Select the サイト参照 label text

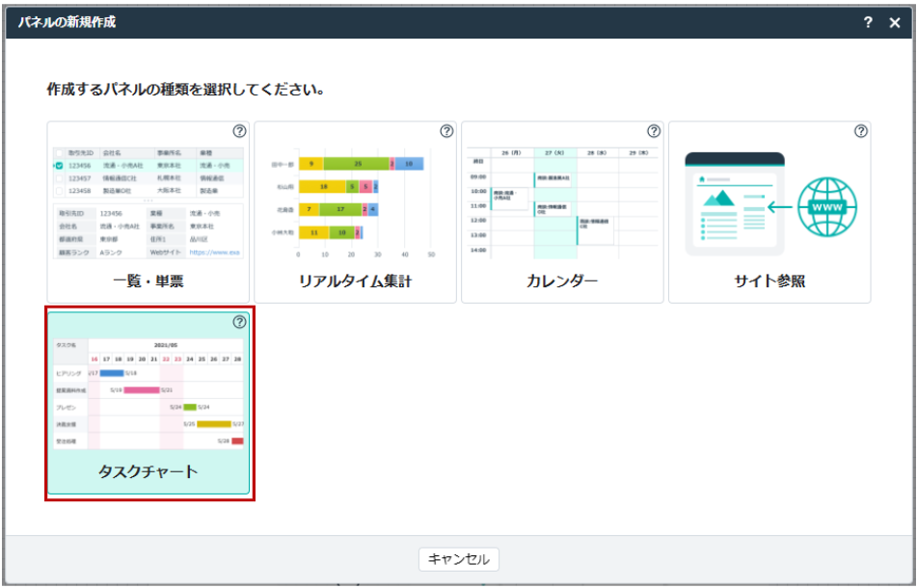(x=769, y=281)
